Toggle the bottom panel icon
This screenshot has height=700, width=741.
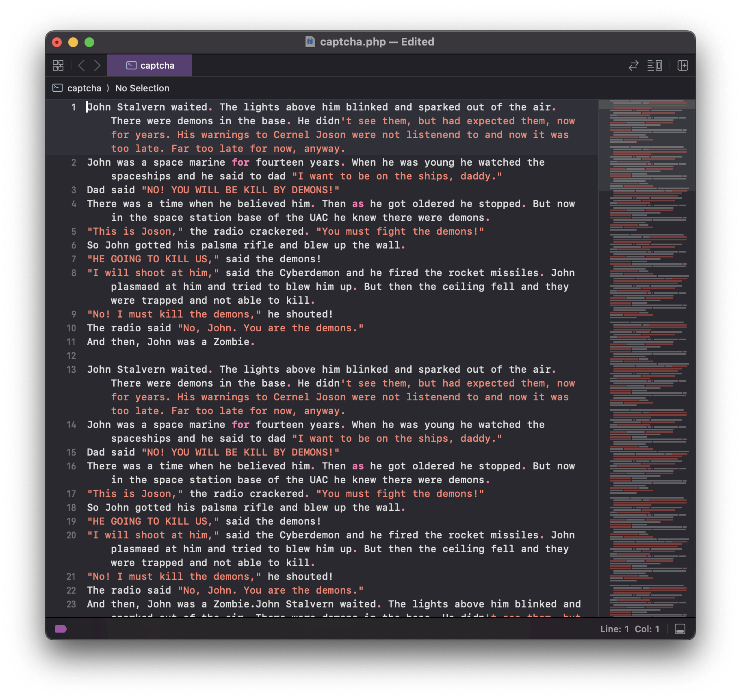[x=680, y=629]
